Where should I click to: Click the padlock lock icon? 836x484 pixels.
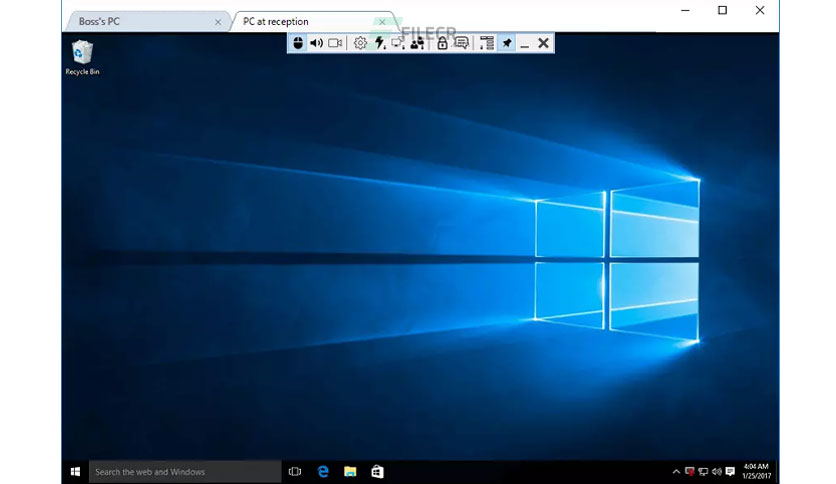442,43
